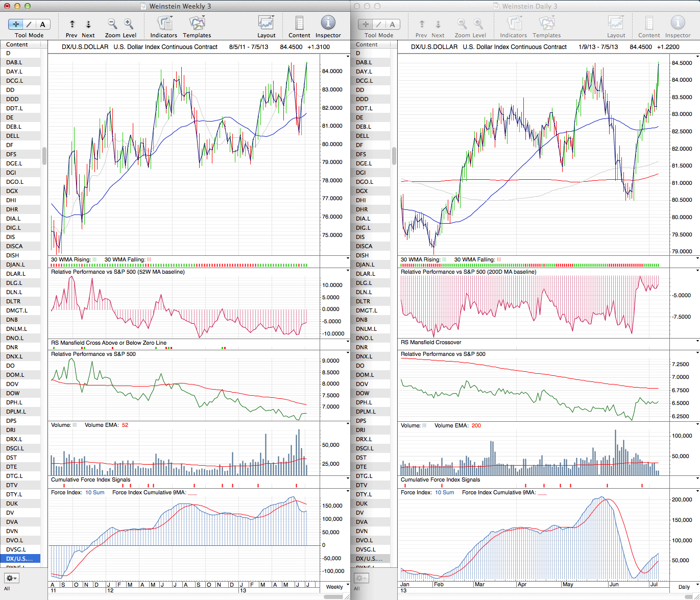The image size is (700, 600).
Task: Click zoom in magnifier in Weekly window
Action: (129, 23)
